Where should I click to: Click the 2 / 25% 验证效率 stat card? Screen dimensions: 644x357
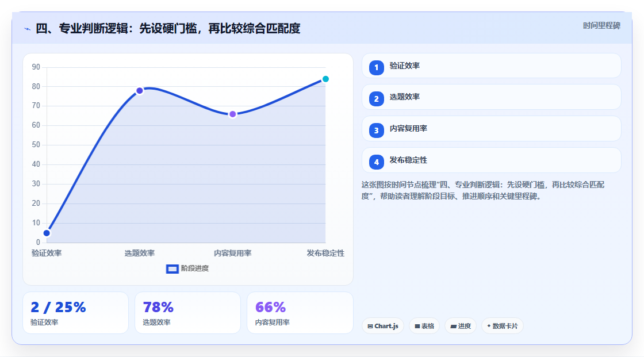tap(75, 313)
